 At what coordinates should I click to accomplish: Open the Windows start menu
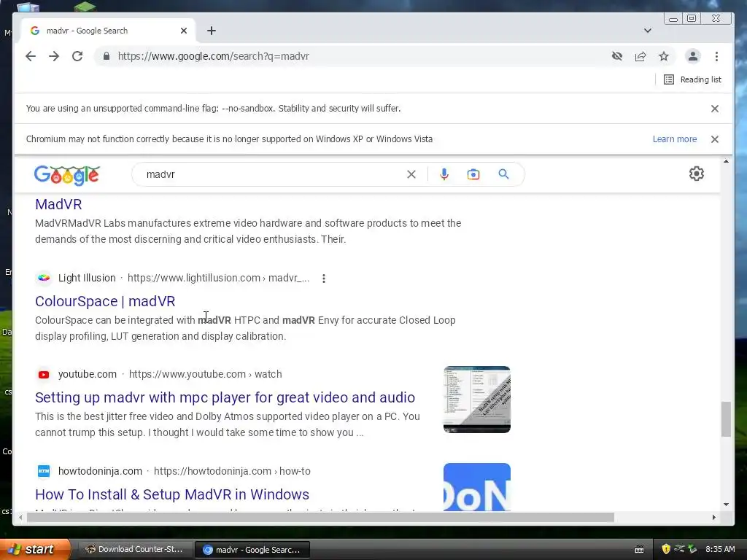[x=34, y=550]
